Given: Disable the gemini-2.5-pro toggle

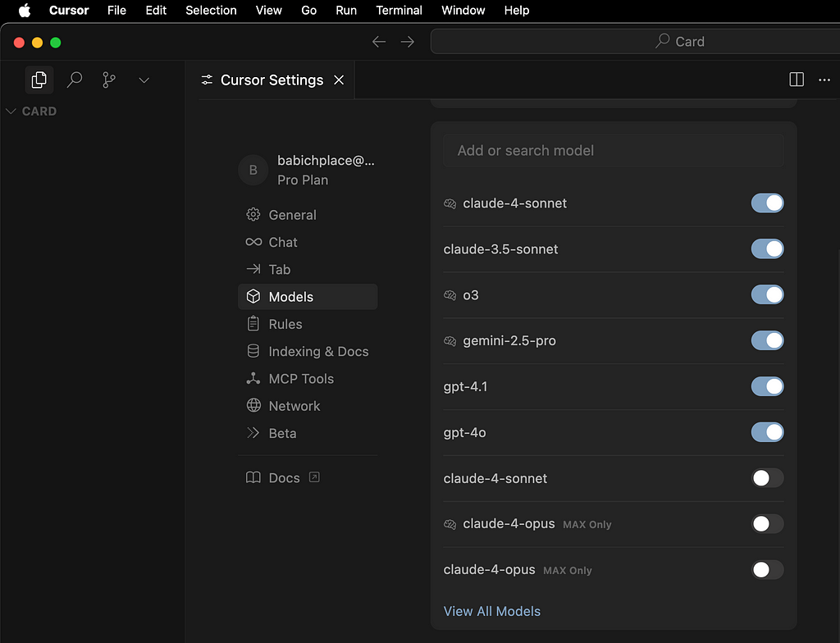Looking at the screenshot, I should point(767,341).
